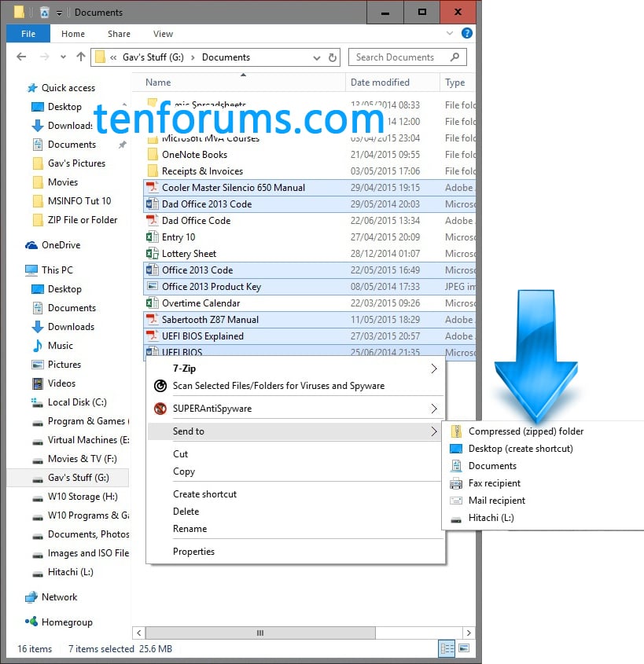Switch to large thumbnails view in status bar

click(x=464, y=648)
